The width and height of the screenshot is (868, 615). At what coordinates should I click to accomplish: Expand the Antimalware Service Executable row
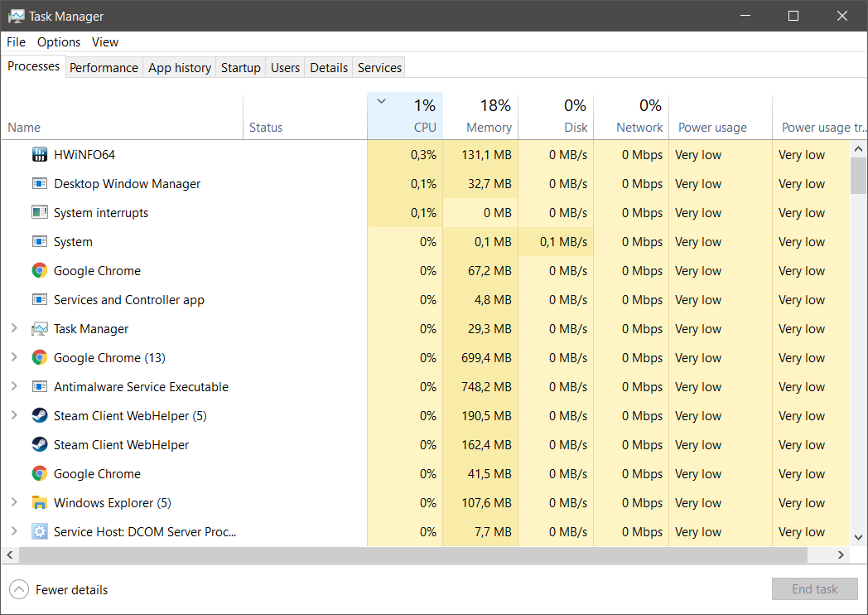coord(14,387)
